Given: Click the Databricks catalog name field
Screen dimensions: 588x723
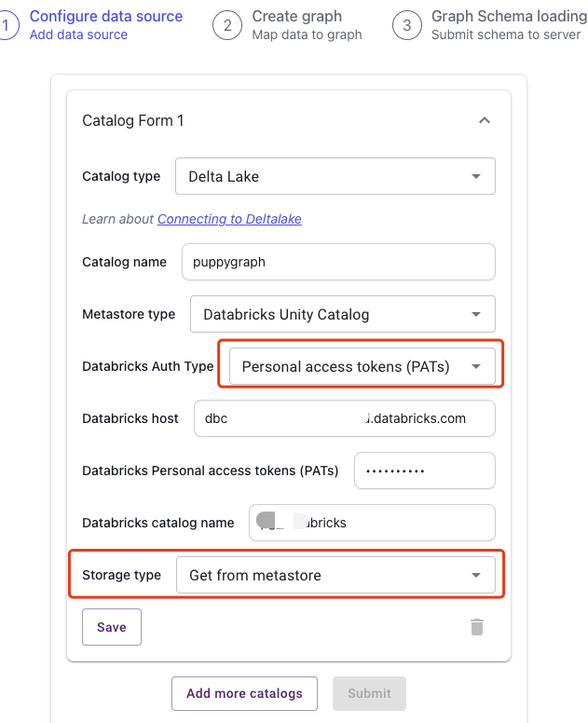Looking at the screenshot, I should (x=372, y=523).
